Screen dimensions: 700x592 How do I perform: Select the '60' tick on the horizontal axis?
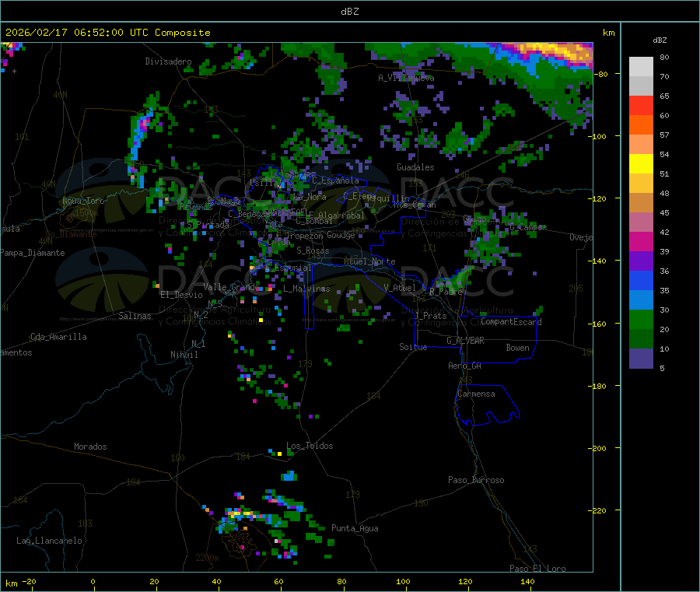[278, 581]
